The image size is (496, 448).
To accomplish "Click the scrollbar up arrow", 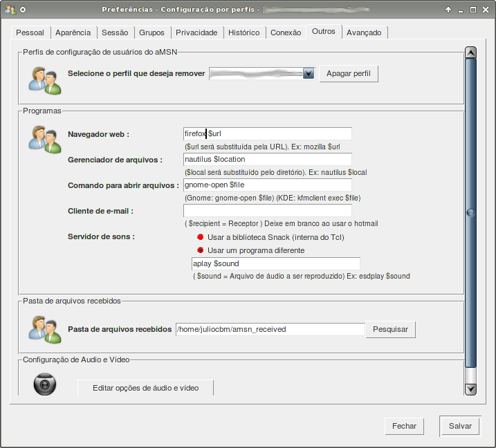I will (470, 53).
